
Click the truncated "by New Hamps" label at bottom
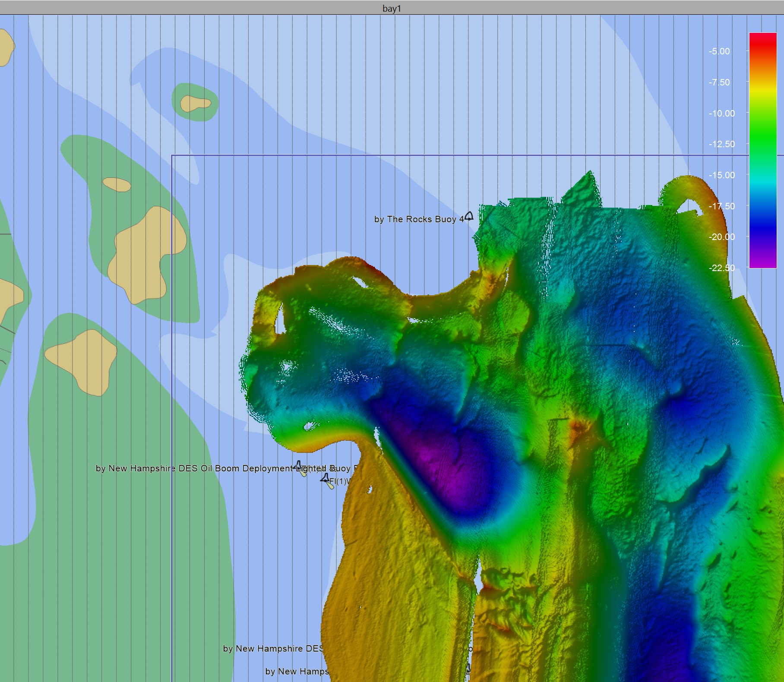click(x=297, y=672)
